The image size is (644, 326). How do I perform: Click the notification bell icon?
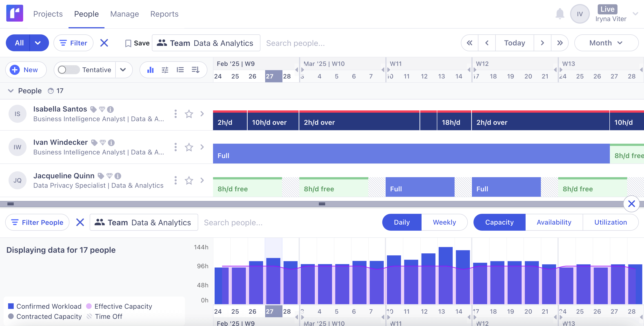(x=560, y=14)
